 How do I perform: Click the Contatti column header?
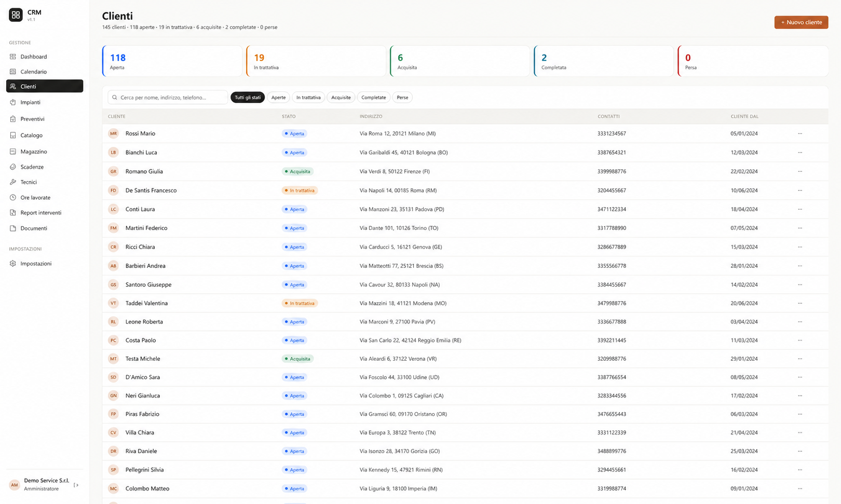pos(608,116)
